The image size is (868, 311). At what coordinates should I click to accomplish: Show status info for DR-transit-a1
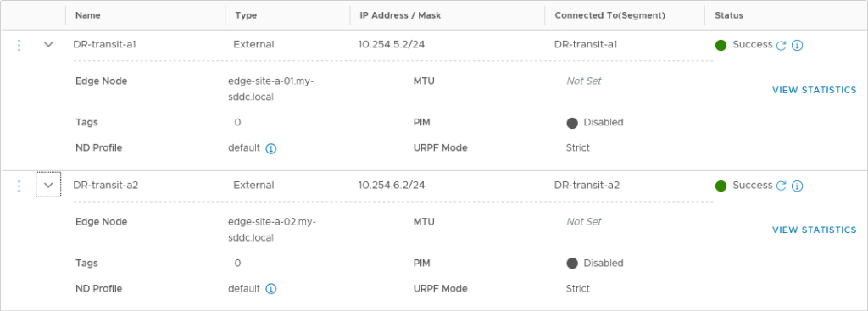pos(797,46)
